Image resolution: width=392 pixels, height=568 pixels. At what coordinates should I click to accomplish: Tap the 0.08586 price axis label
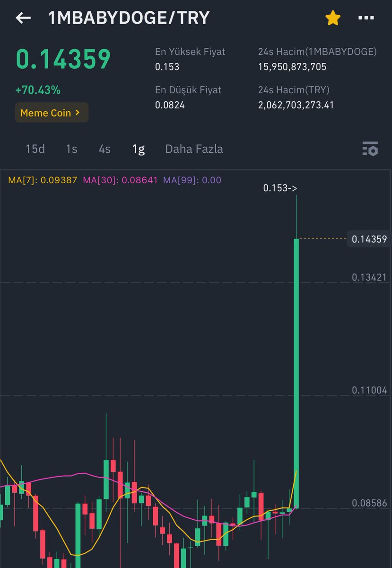point(369,503)
